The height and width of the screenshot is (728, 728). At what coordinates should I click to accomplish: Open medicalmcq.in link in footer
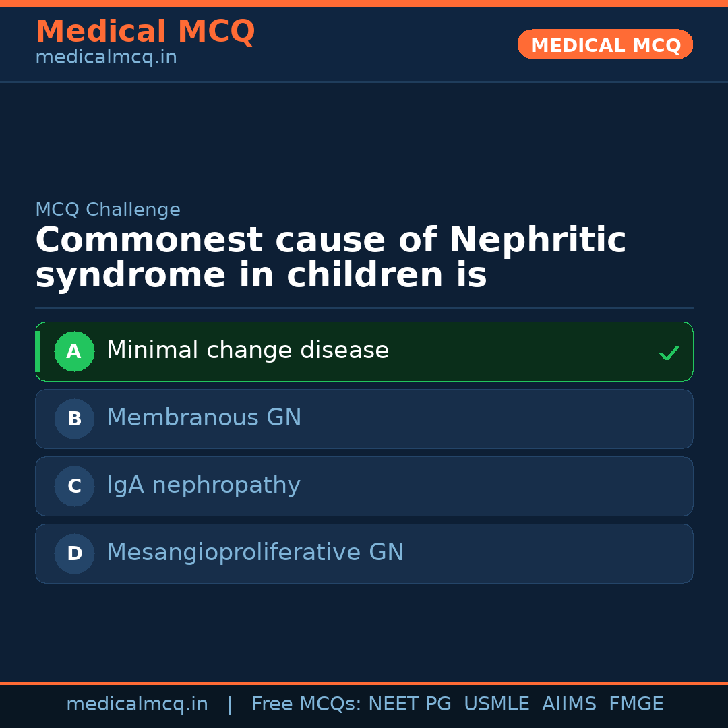[137, 704]
